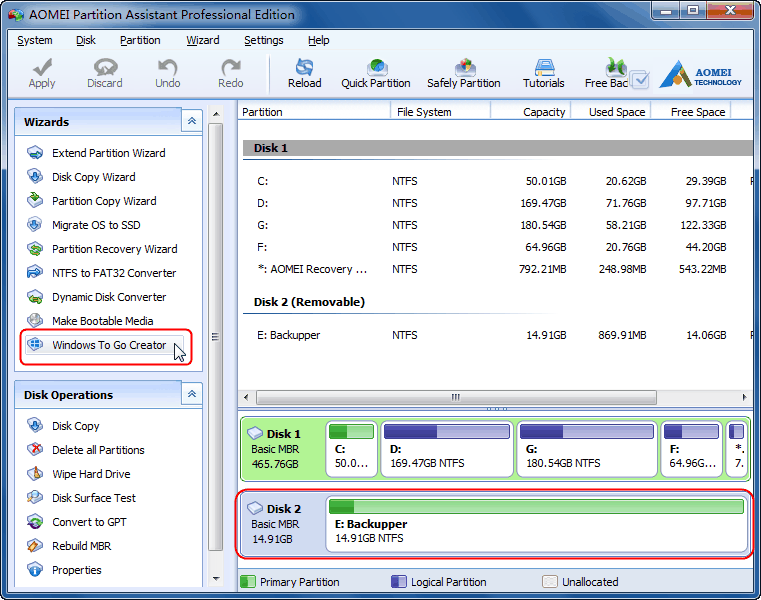Click the left panel vertical scrollbar

[x=216, y=337]
